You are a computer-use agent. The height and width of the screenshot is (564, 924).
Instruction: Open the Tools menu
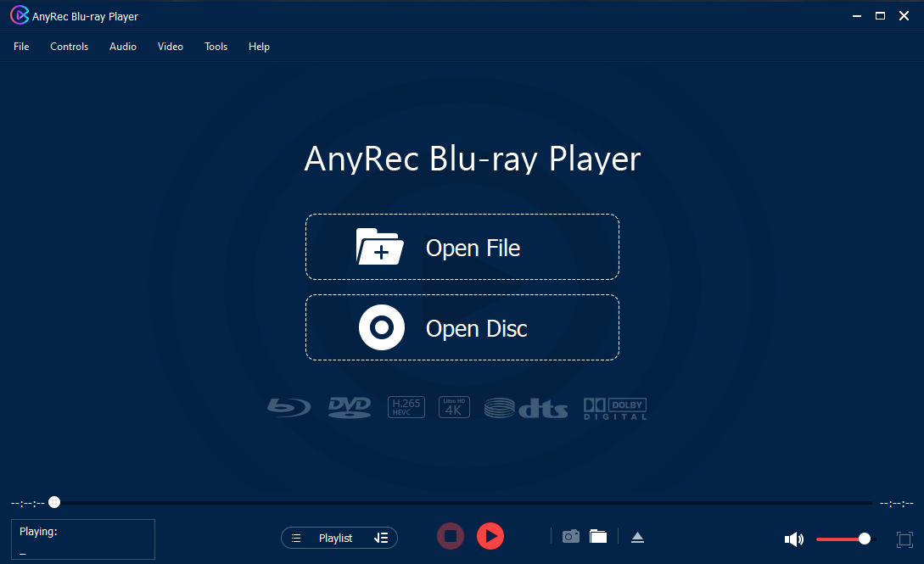pos(216,47)
